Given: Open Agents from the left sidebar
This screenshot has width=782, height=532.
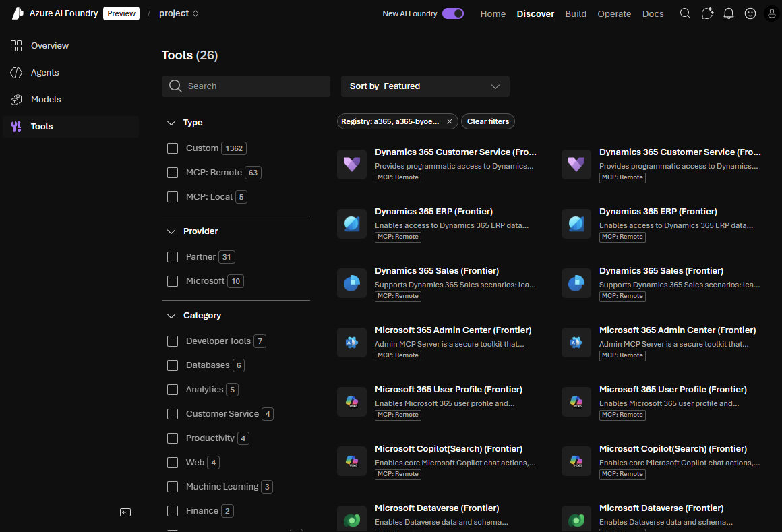Looking at the screenshot, I should 44,72.
